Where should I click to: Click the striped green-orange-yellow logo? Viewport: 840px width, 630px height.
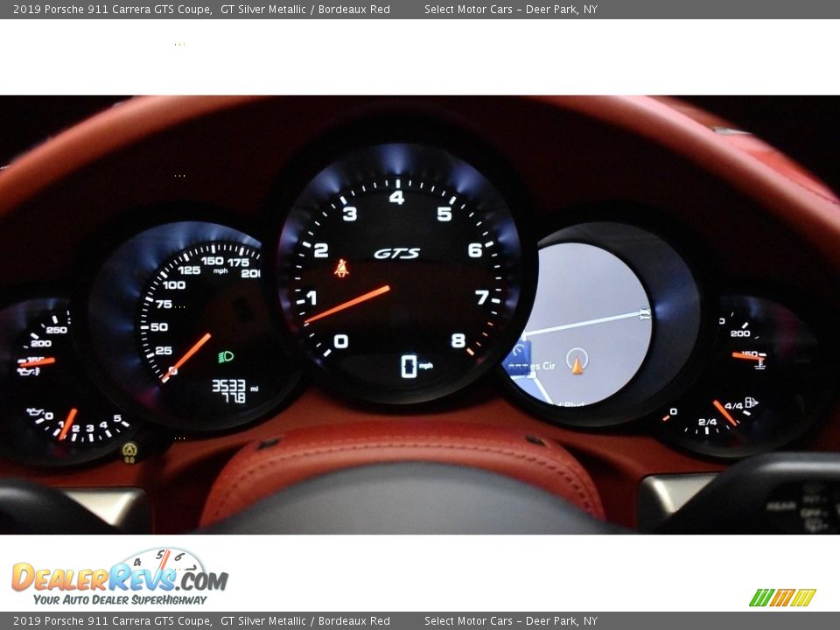click(782, 598)
